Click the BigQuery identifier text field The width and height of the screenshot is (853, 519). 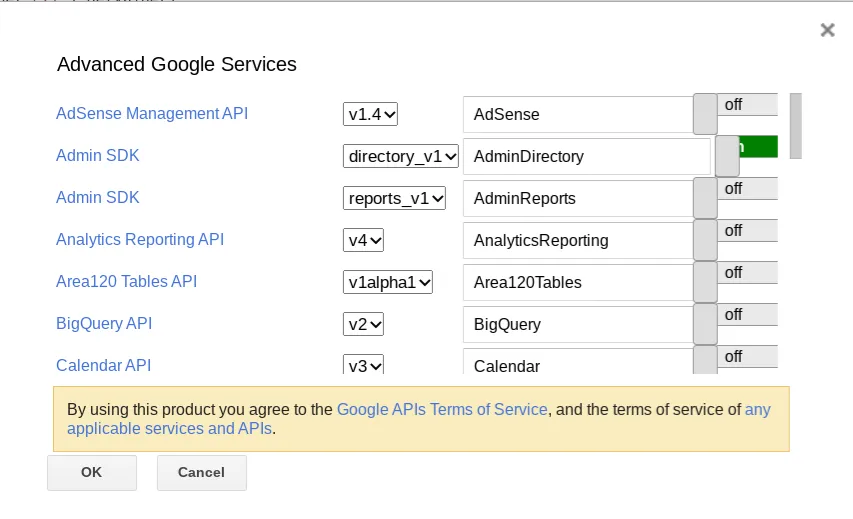tap(577, 324)
